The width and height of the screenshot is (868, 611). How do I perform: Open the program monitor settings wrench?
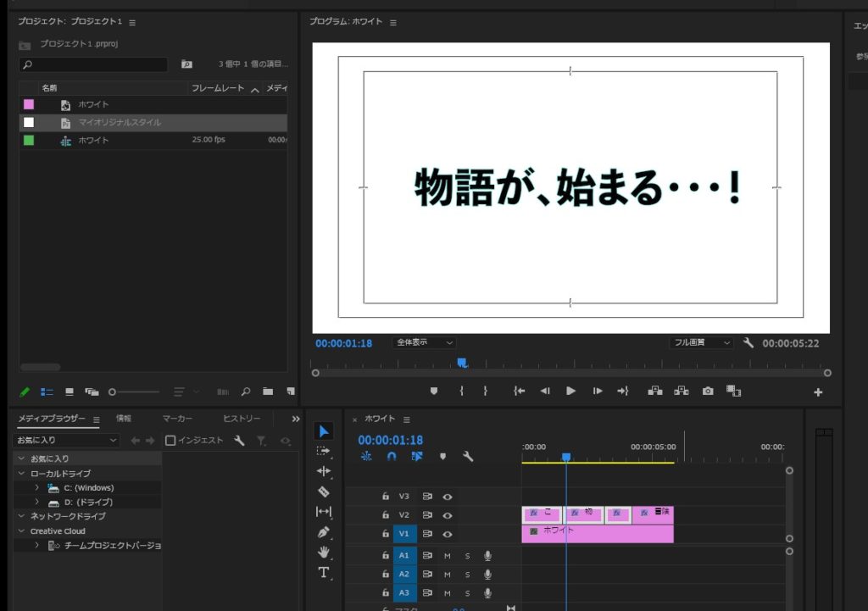tap(748, 343)
